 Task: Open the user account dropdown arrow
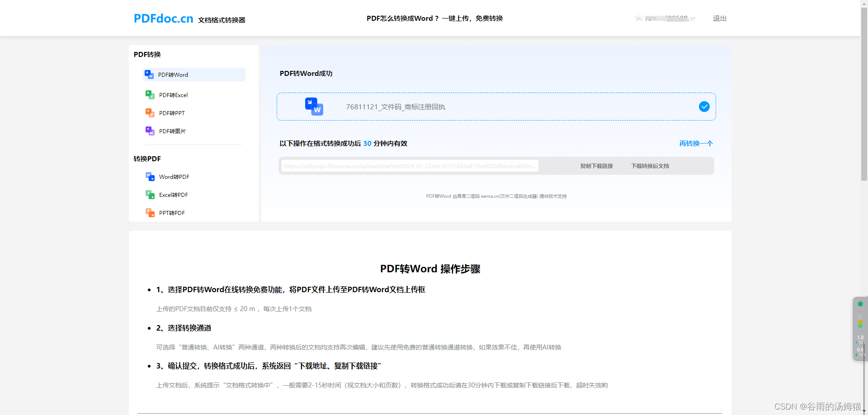click(693, 19)
